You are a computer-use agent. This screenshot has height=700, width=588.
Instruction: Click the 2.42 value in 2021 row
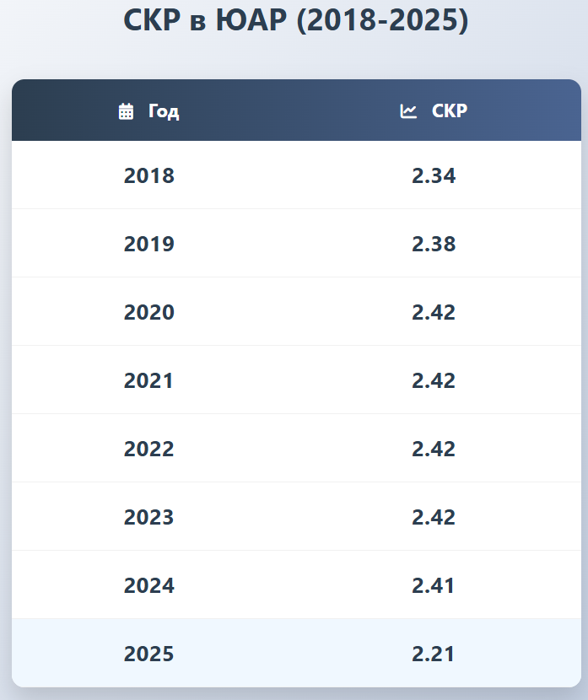pos(434,380)
